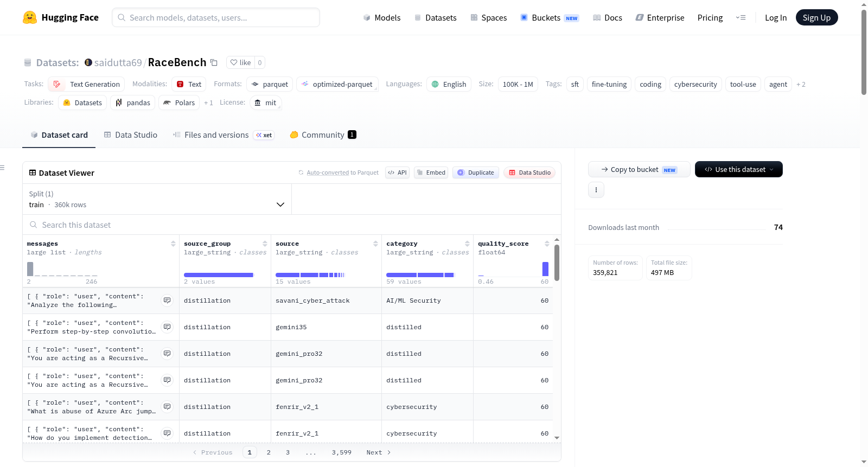Screen dimensions: 868x467
Task: Copy dataset name with the copy icon
Action: point(214,62)
